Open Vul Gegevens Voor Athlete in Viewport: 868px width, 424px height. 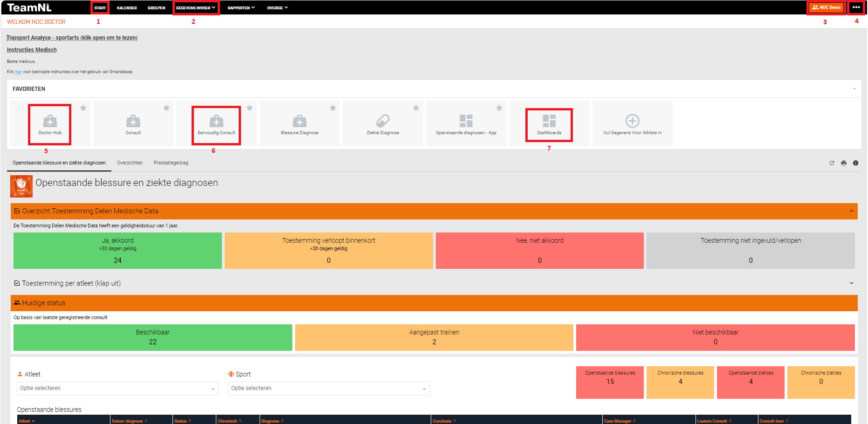pos(632,121)
